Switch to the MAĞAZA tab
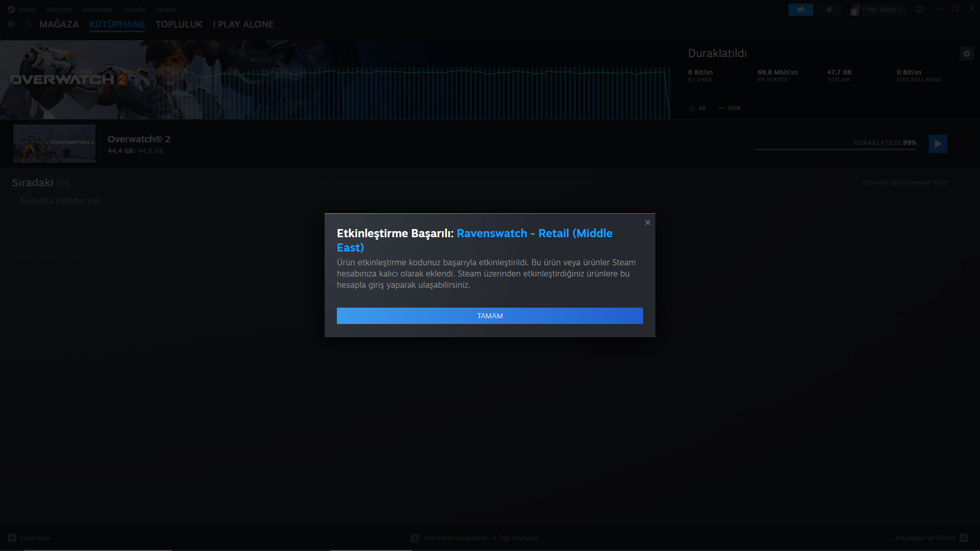Viewport: 980px width, 551px height. (x=59, y=24)
